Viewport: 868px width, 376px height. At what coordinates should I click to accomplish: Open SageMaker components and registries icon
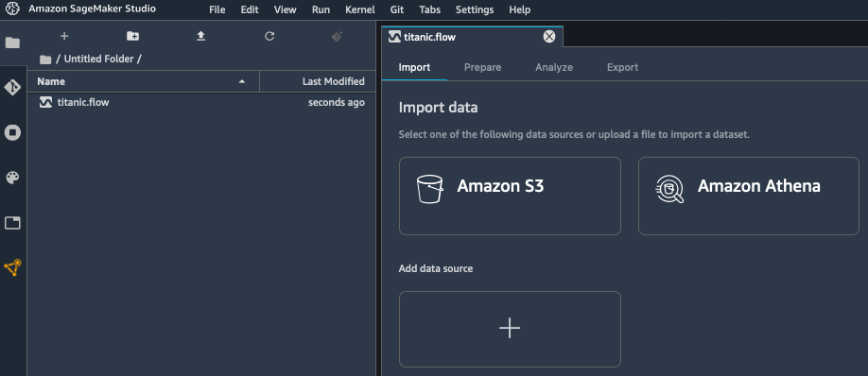click(12, 267)
